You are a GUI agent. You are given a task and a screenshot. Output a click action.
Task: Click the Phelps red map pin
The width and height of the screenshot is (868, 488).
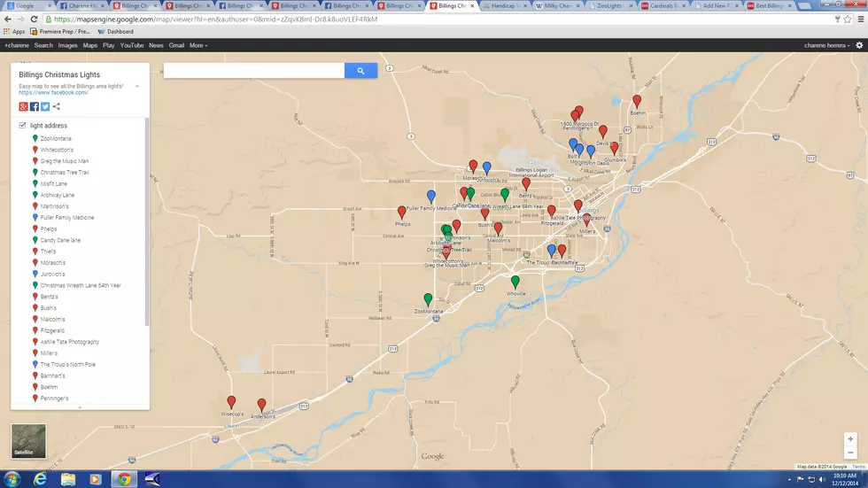click(402, 213)
